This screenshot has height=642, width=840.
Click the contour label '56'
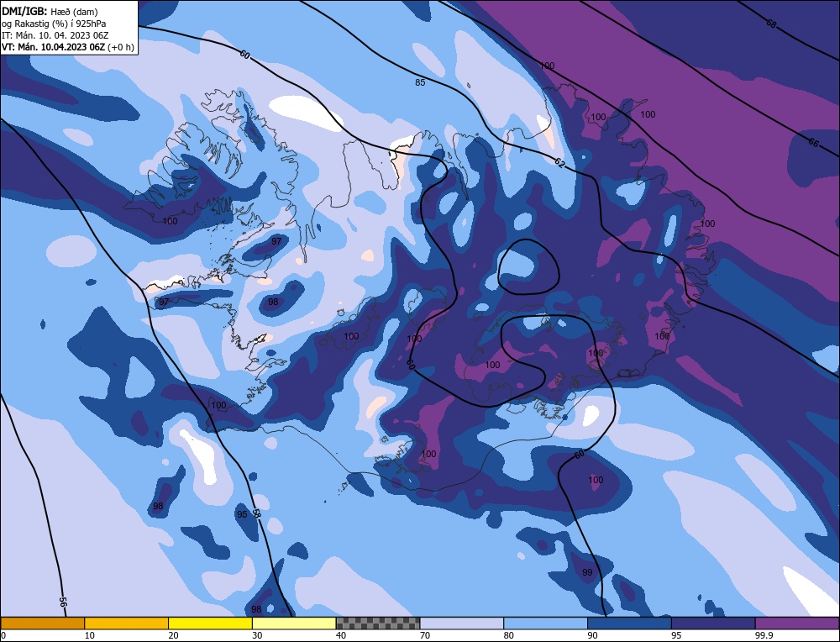tap(63, 603)
